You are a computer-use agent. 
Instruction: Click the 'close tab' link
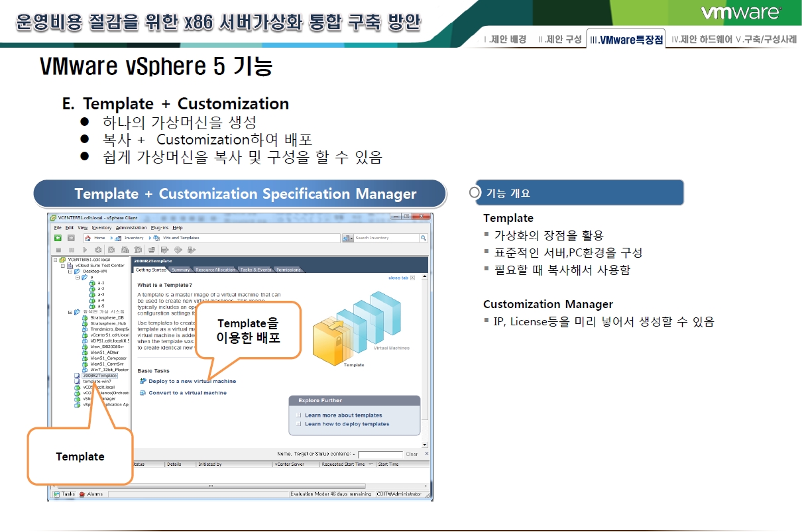[x=398, y=278]
